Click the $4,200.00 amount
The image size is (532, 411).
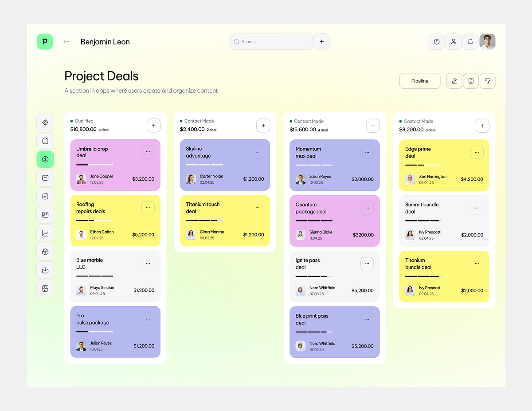pyautogui.click(x=472, y=179)
